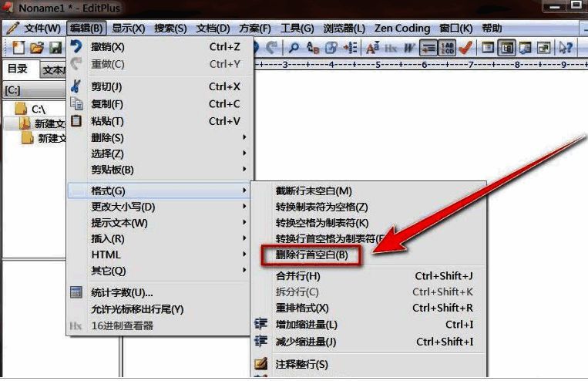Open the [C:] drive dropdown
Viewport: 588px width, 381px height.
click(x=35, y=90)
